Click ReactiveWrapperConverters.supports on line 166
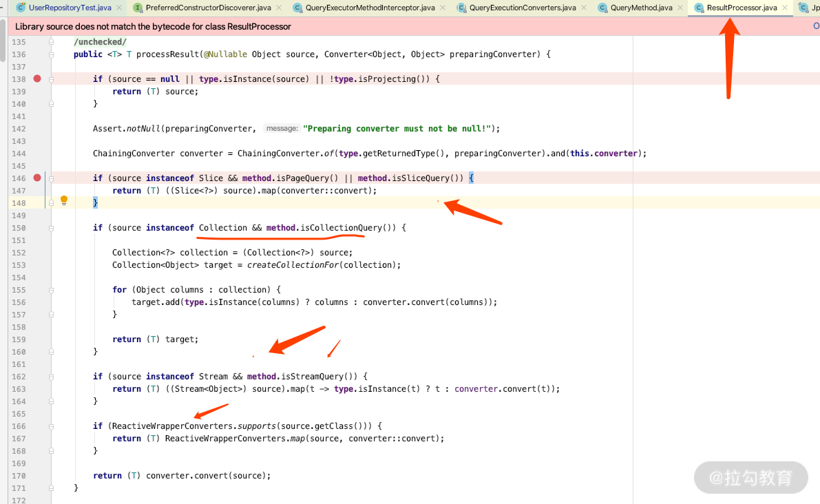820x504 pixels. coord(193,426)
